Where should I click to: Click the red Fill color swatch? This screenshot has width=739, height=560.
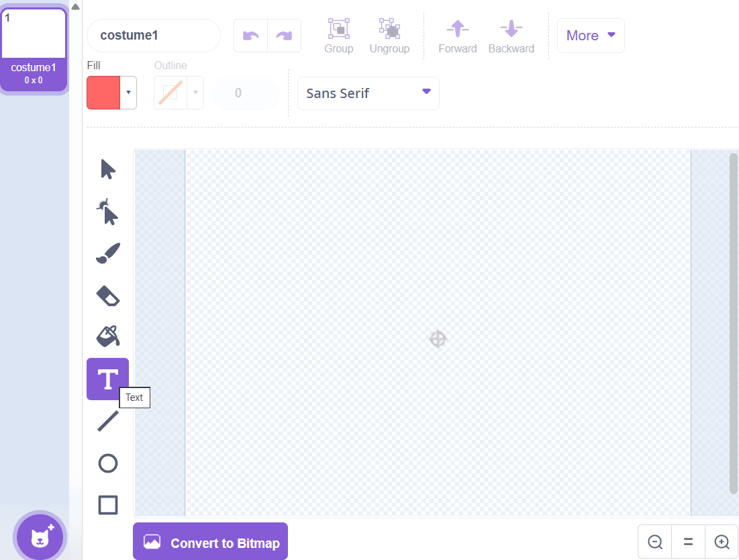click(x=103, y=93)
